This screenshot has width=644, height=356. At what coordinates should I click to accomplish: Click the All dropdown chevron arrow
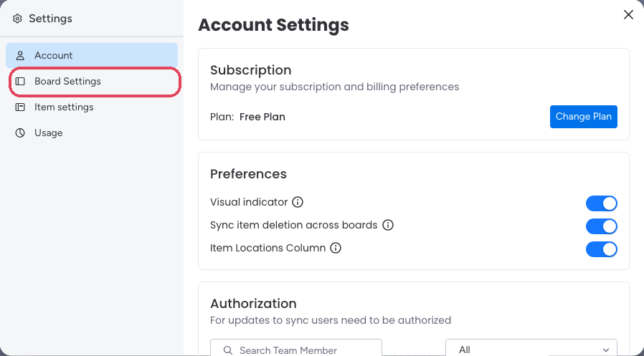click(606, 350)
